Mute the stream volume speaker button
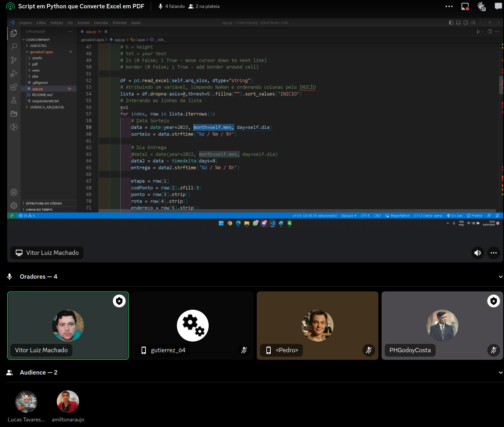Viewport: 504px width, 427px height. [477, 253]
